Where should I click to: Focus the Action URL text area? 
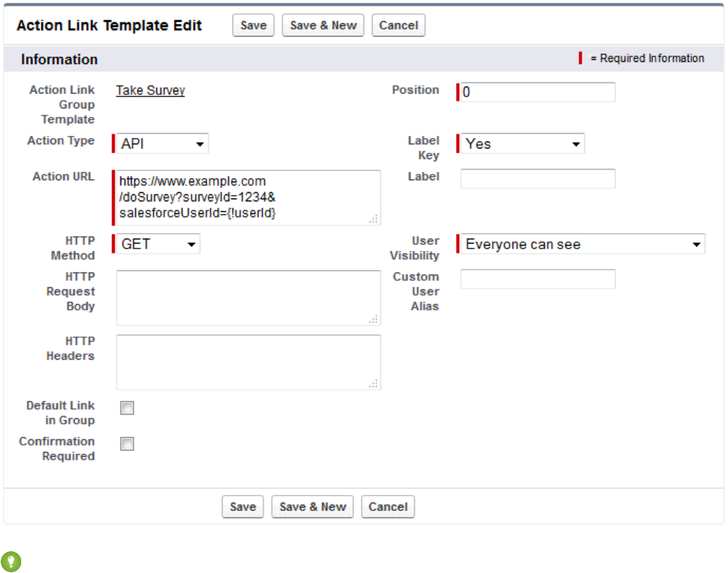point(248,197)
